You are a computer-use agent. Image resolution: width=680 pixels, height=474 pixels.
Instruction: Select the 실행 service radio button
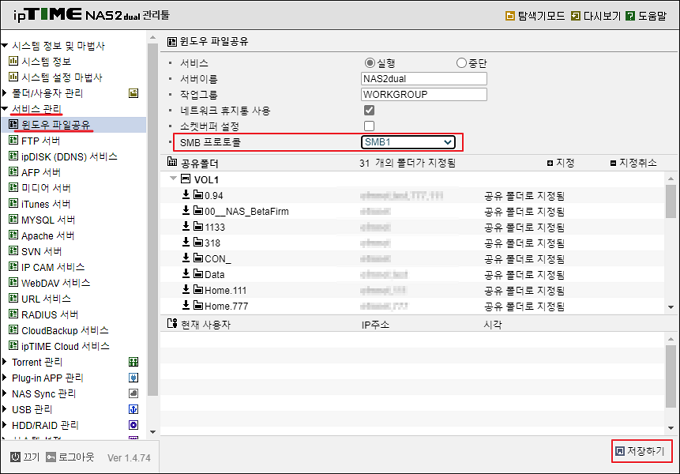coord(369,63)
